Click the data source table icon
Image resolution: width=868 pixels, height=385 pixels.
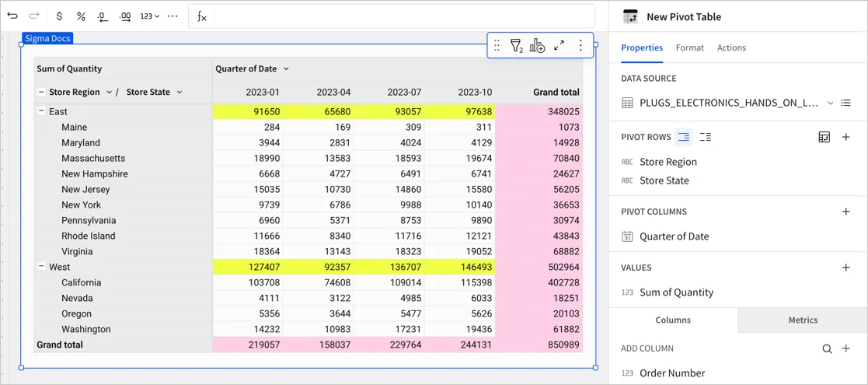pos(627,103)
